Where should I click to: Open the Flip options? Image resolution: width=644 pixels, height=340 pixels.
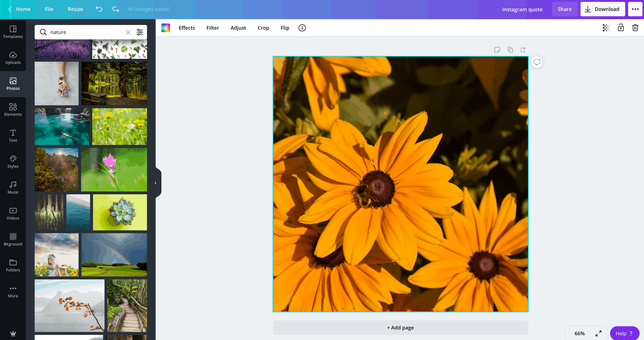tap(285, 28)
